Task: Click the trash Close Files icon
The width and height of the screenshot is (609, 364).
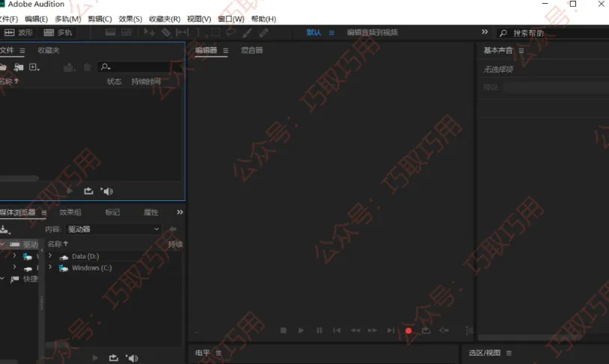Action: click(x=87, y=67)
